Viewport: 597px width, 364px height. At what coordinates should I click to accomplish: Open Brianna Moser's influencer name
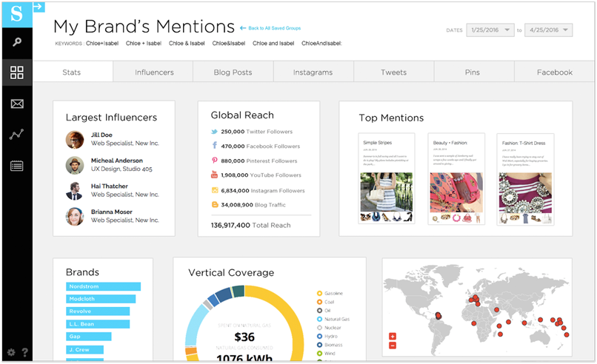tap(112, 212)
